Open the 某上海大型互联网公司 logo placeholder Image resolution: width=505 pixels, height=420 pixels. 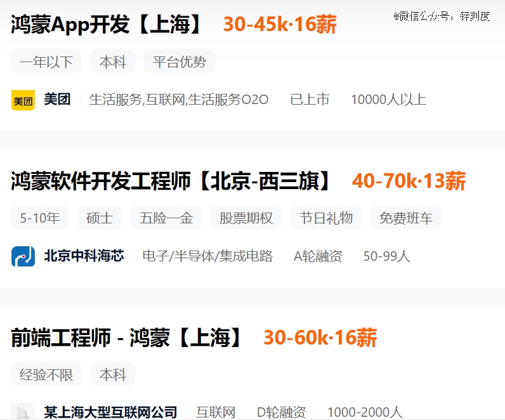pos(23,410)
